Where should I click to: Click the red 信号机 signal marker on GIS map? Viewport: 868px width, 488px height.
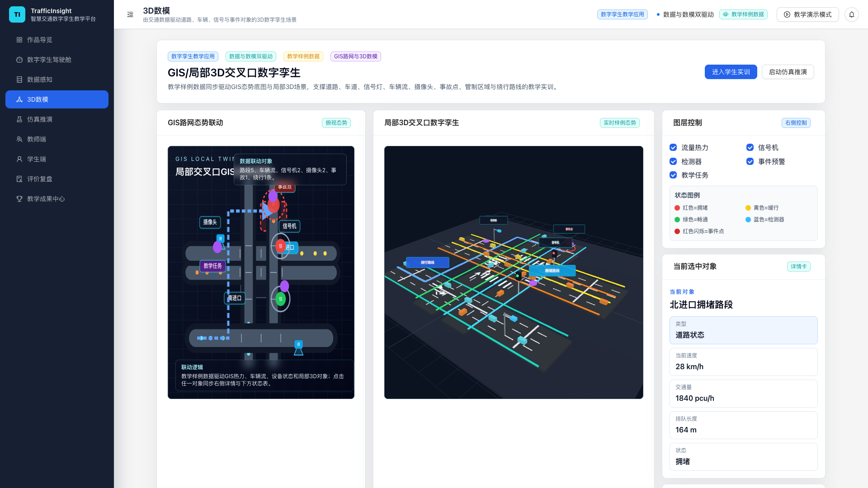280,246
